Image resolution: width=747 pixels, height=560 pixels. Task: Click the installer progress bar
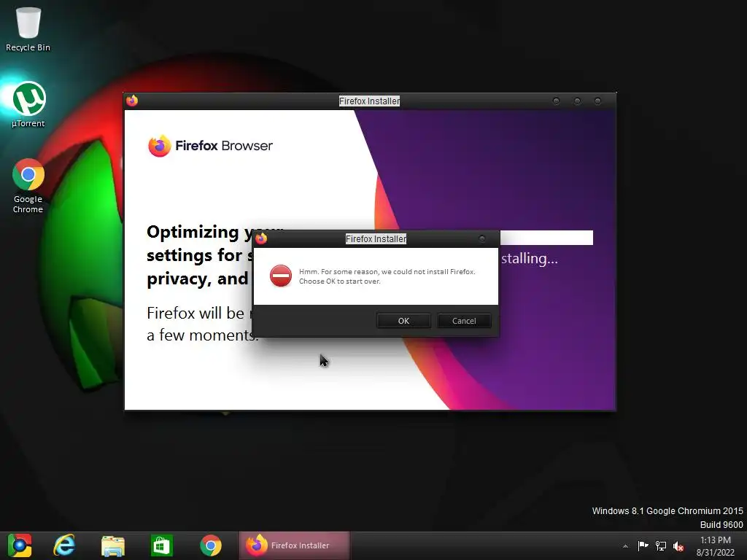point(546,238)
